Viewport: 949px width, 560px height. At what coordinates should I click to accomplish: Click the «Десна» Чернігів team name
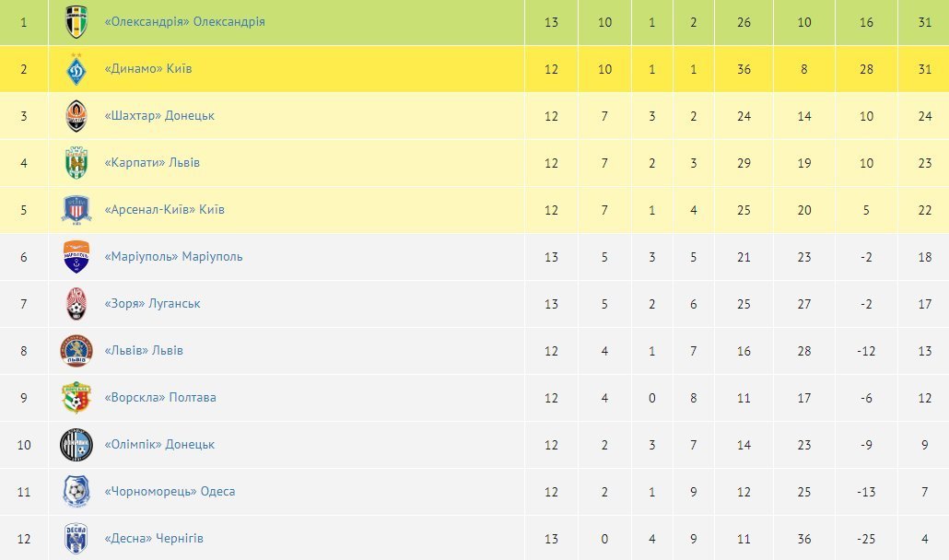coord(154,539)
